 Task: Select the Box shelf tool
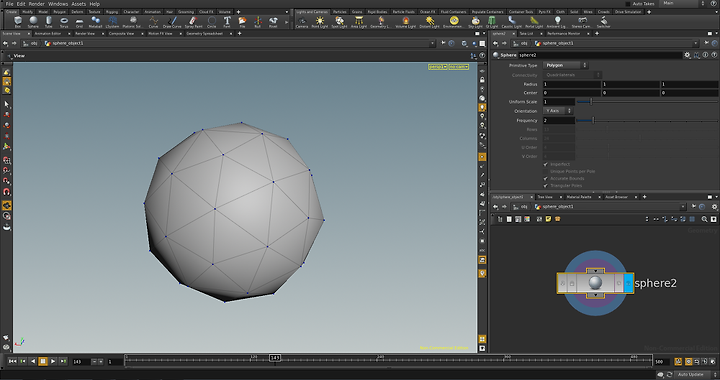(18, 22)
